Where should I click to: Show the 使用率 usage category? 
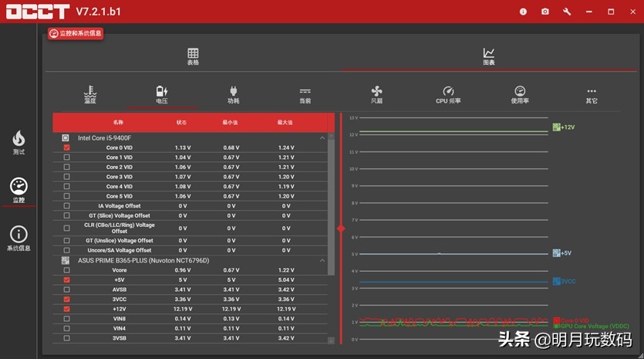[x=520, y=94]
